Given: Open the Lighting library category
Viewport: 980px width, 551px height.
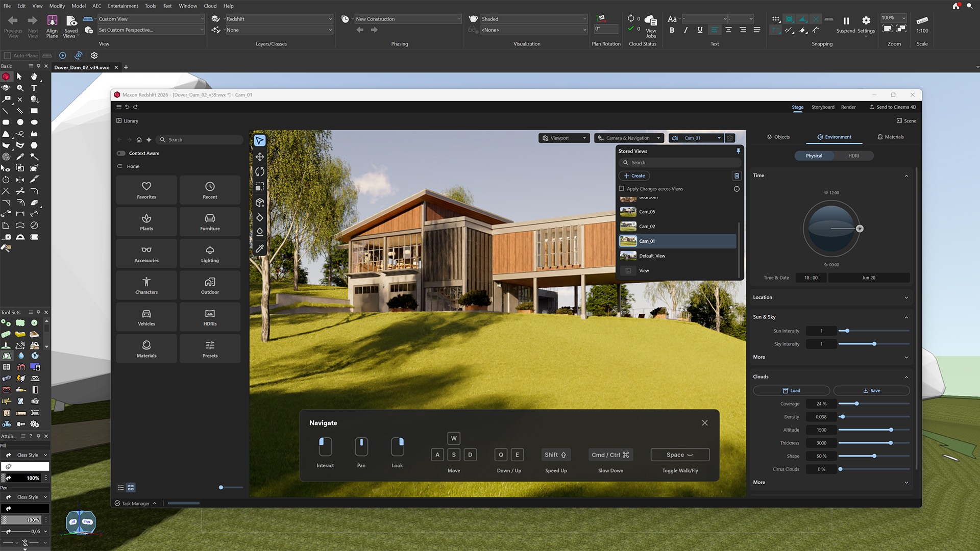Looking at the screenshot, I should (210, 254).
